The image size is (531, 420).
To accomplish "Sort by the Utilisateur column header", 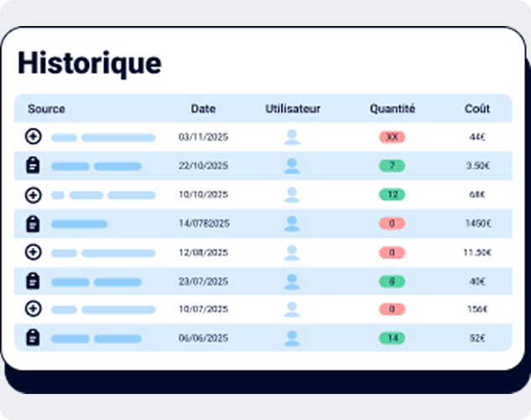I will [292, 108].
